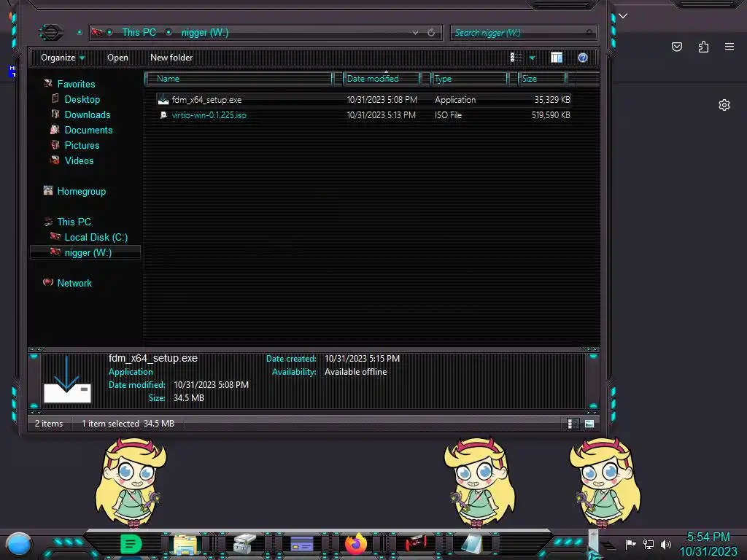Image resolution: width=747 pixels, height=560 pixels.
Task: Click the W: drive breadcrumb in address bar
Action: tap(205, 32)
